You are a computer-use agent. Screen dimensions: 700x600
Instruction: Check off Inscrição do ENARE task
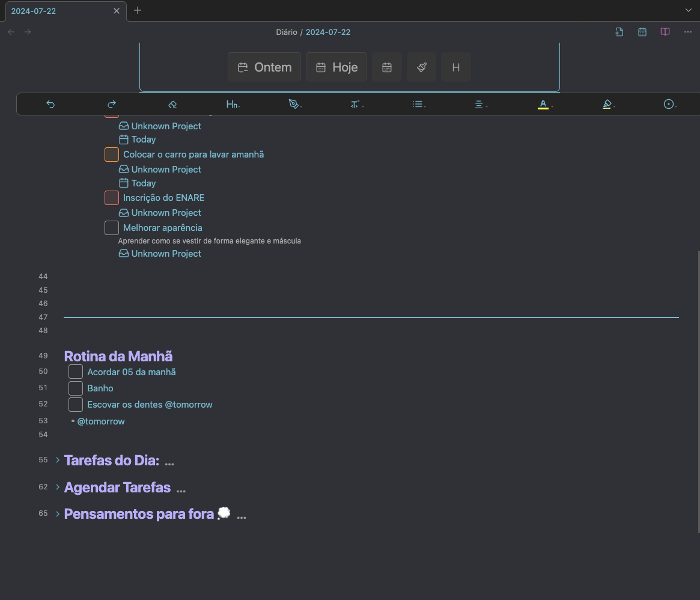point(112,197)
